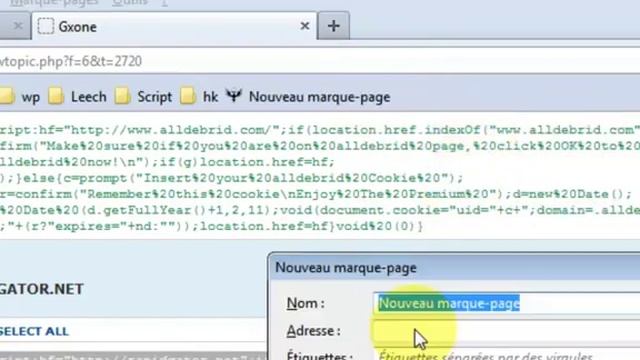
Task: Click the Nom: label in dialog
Action: (305, 303)
